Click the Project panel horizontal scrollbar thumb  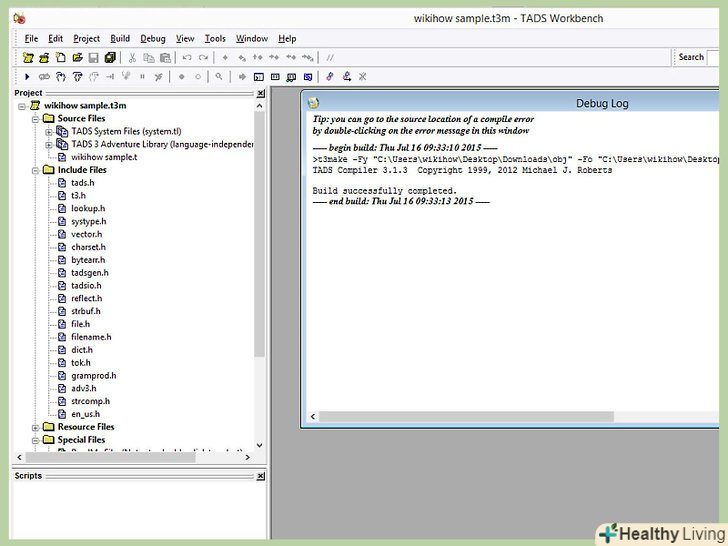[x=110, y=457]
